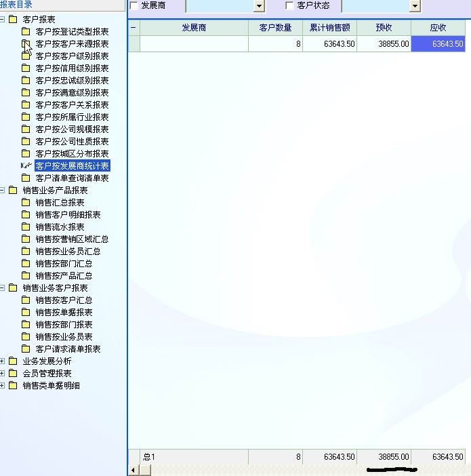
Task: Open the 客户状态 dropdown list
Action: click(415, 6)
